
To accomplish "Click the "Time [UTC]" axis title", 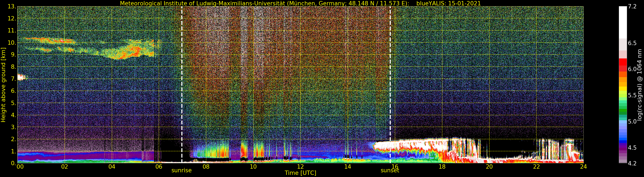I will tap(300, 173).
